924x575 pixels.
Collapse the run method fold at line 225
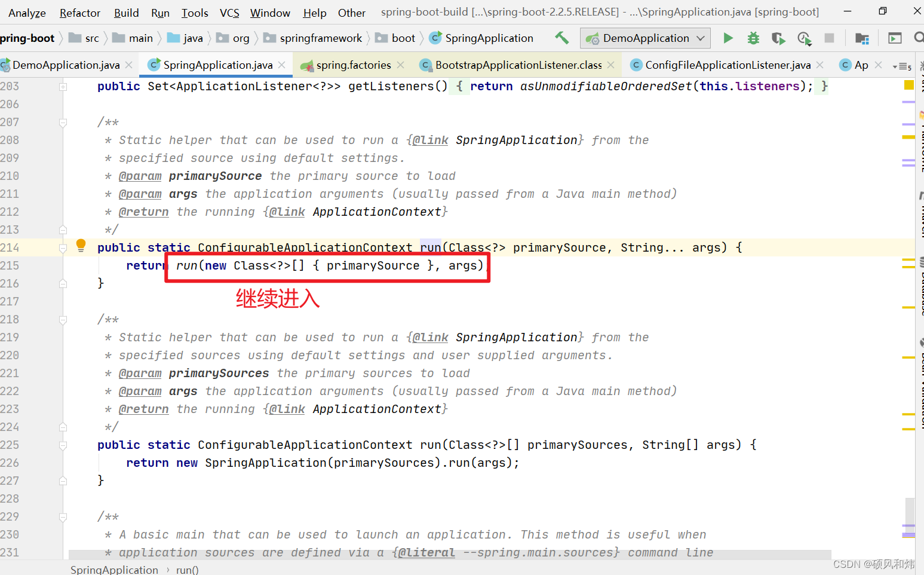[x=63, y=445]
